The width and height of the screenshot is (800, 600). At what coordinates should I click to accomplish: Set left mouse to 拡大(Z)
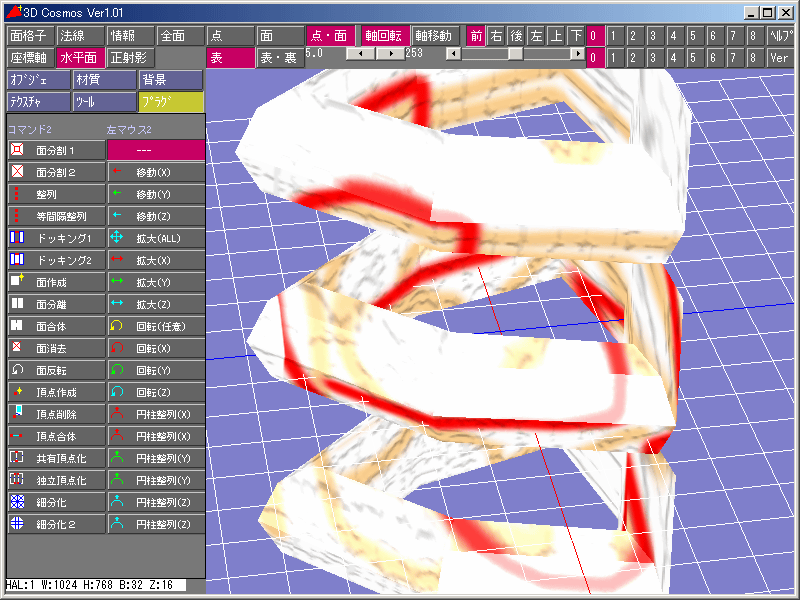click(x=156, y=304)
